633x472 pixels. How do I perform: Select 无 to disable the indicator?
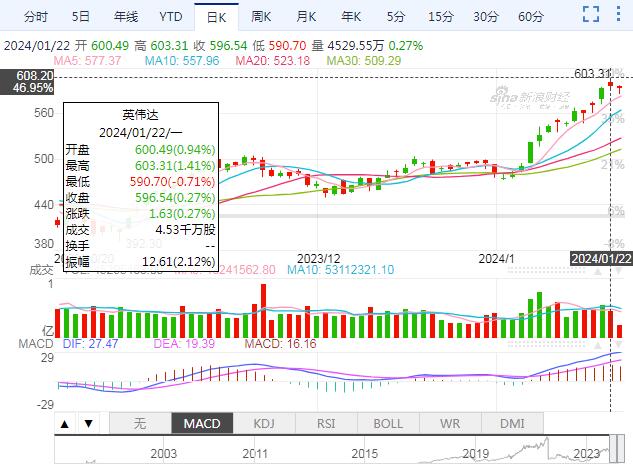click(x=140, y=424)
